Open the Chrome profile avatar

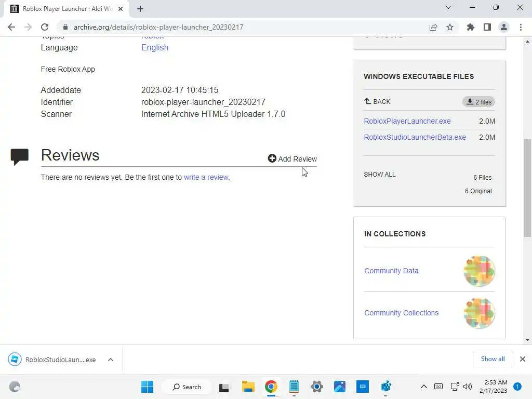504,27
